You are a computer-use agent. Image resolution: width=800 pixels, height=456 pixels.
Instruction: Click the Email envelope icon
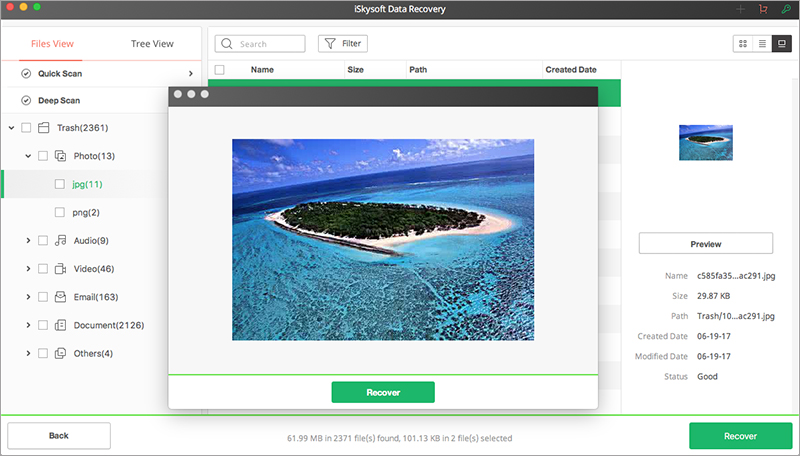click(60, 297)
